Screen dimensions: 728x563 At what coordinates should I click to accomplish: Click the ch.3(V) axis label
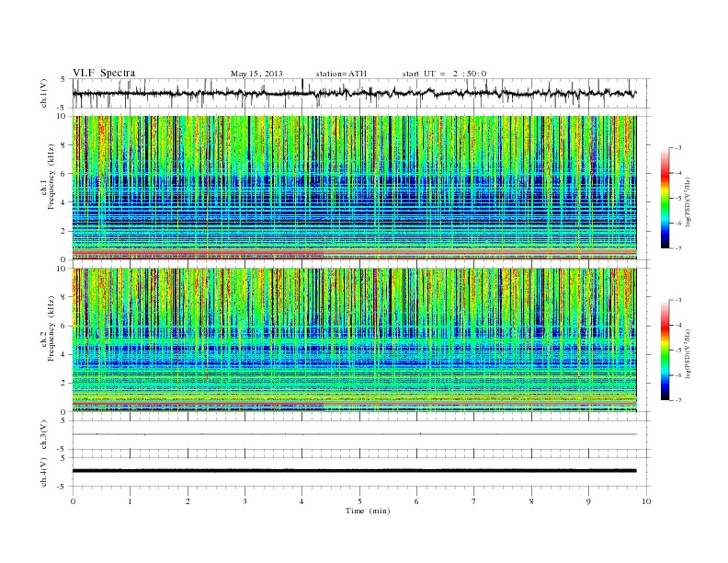click(44, 435)
